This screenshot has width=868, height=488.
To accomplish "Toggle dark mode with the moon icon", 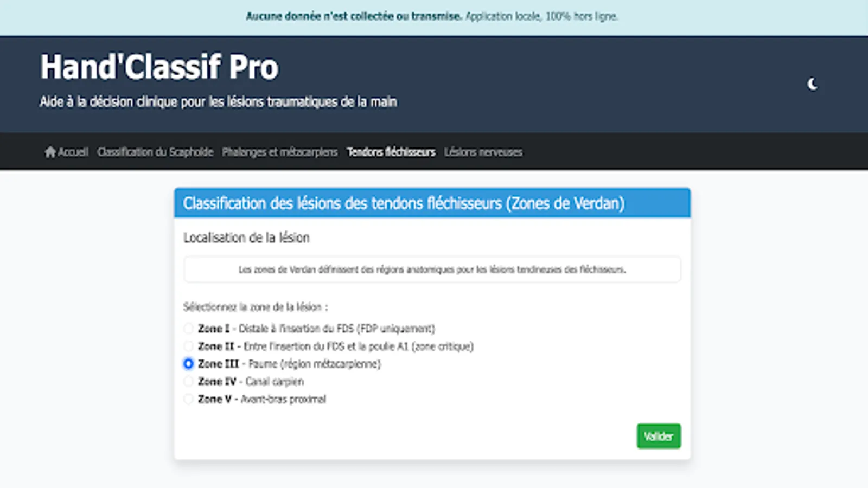I will point(812,84).
